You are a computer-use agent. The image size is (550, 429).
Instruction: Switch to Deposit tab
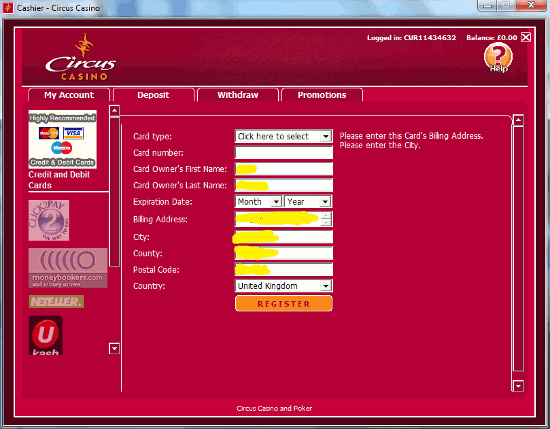[153, 95]
